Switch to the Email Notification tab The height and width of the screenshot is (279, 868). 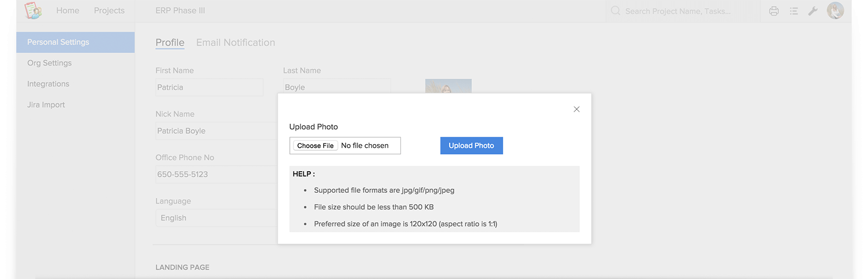tap(235, 42)
